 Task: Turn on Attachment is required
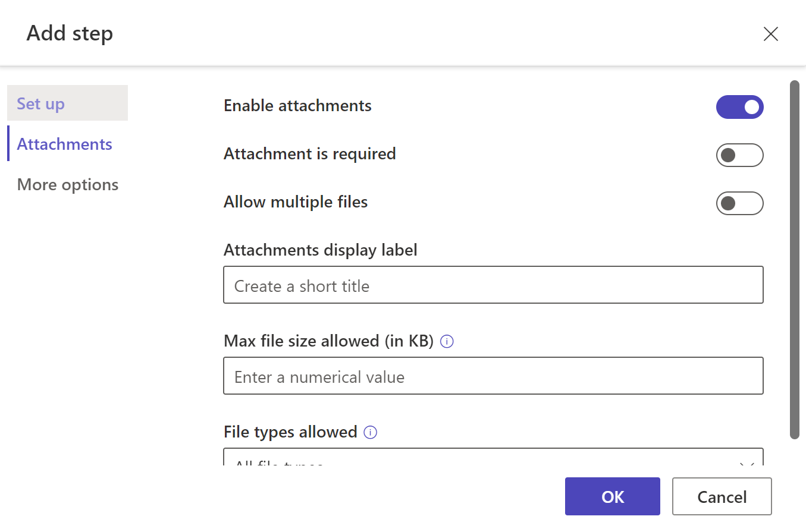[739, 155]
